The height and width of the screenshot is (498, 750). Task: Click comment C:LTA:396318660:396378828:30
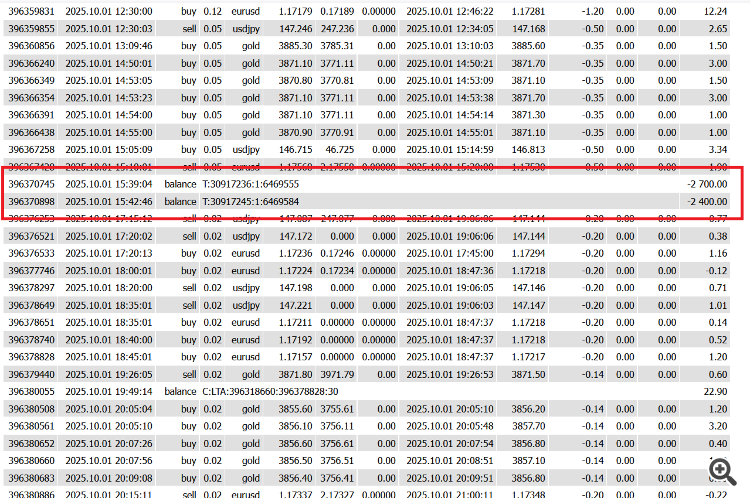point(270,391)
